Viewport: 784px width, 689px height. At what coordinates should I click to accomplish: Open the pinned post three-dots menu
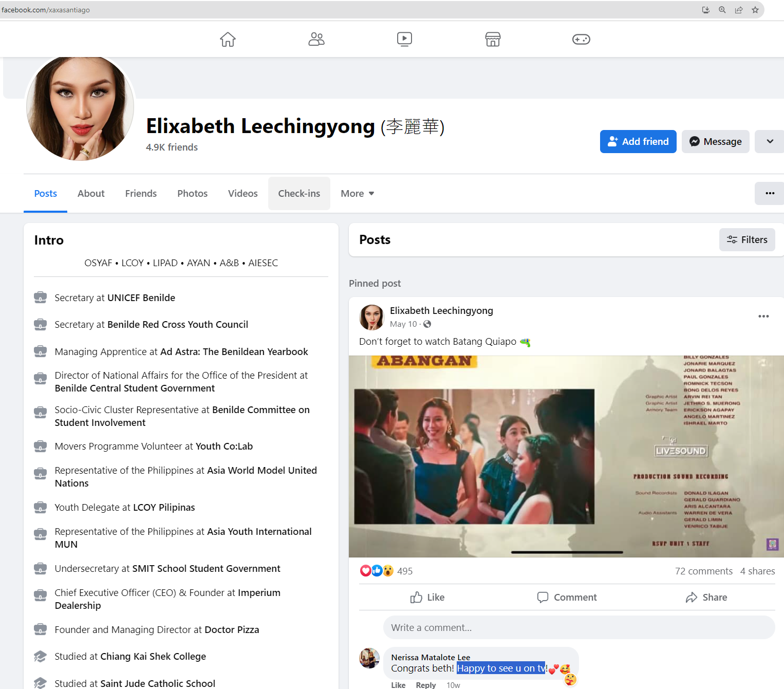[x=763, y=316]
